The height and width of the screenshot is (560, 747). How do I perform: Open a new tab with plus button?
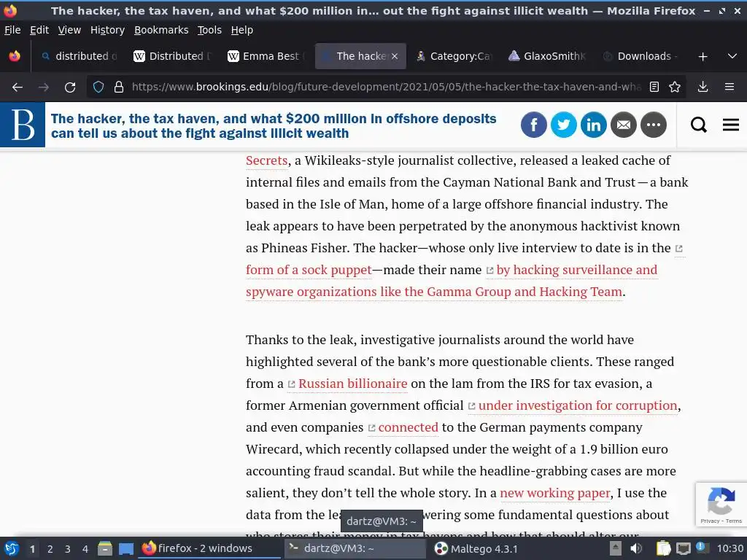pyautogui.click(x=703, y=57)
